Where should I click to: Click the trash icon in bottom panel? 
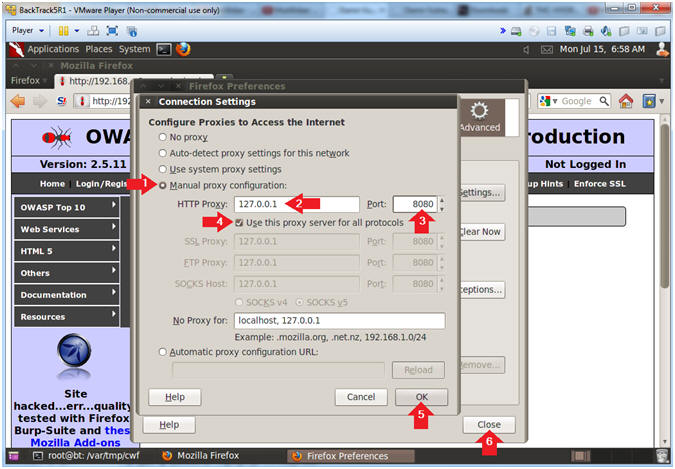[662, 456]
